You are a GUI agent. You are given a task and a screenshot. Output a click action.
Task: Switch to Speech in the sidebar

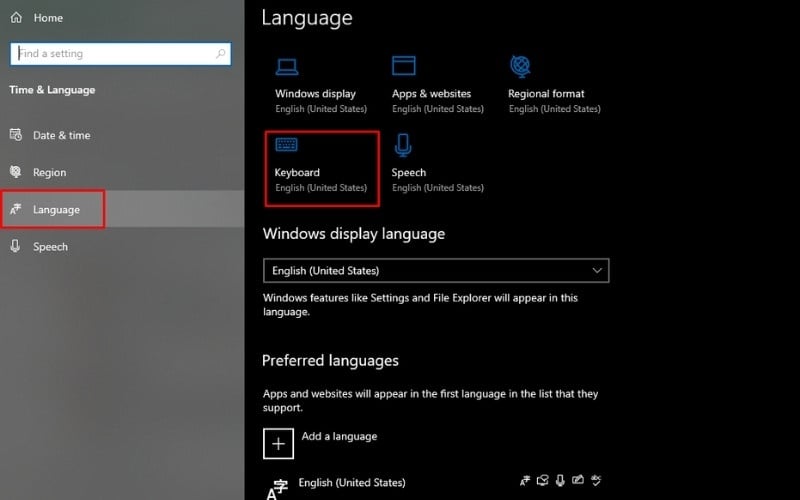click(50, 247)
